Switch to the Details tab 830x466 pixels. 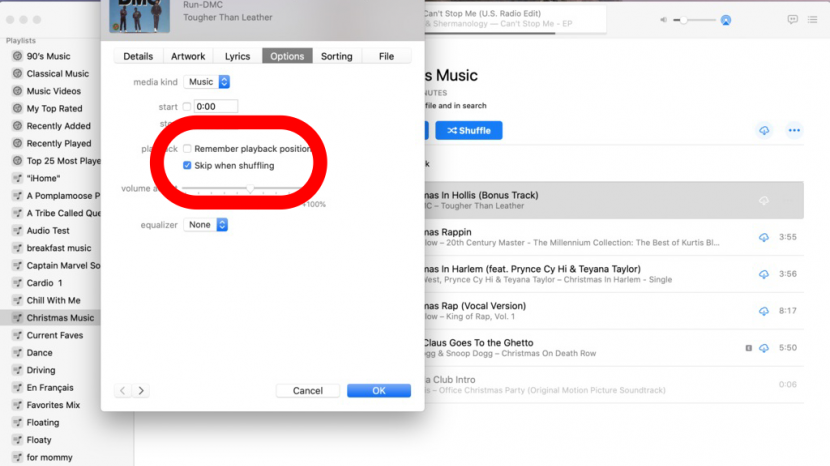[138, 56]
